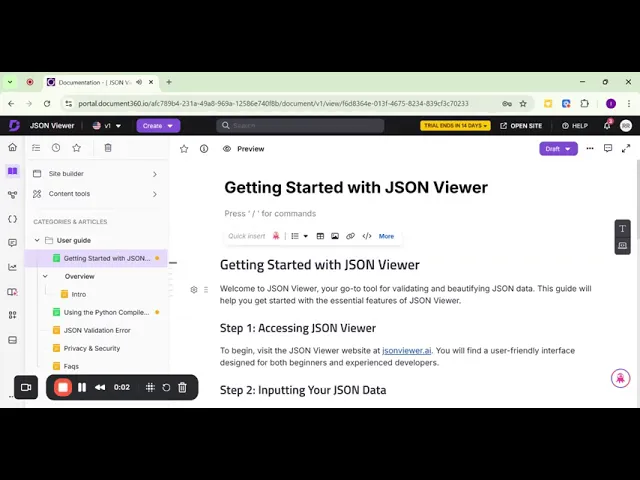640x480 pixels.
Task: Star the current article
Action: (184, 149)
